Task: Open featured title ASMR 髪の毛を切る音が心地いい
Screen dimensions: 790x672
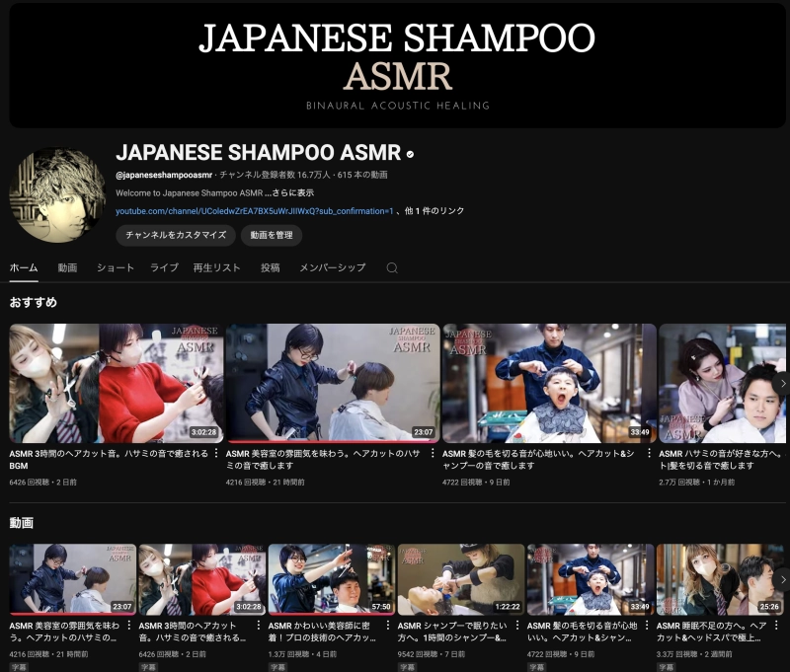Action: pyautogui.click(x=538, y=460)
